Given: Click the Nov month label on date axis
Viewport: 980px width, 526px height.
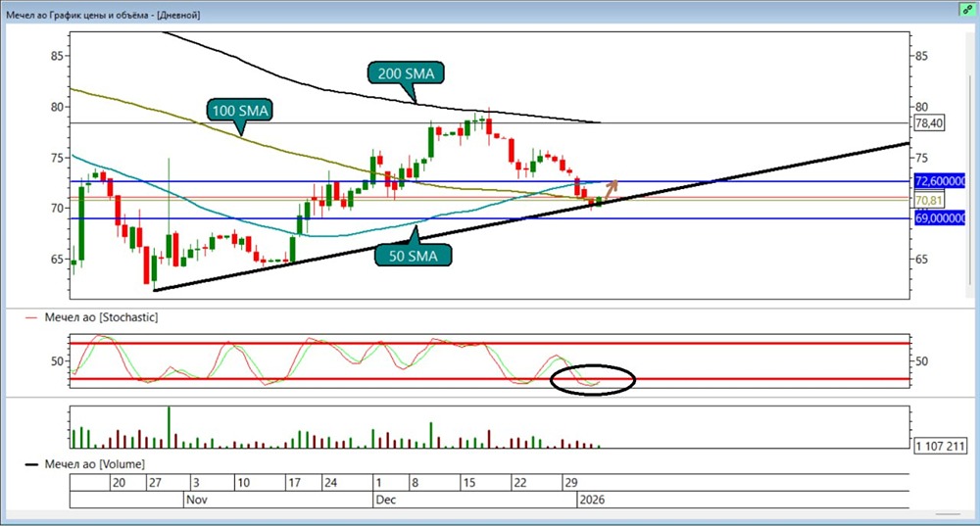Looking at the screenshot, I should 197,500.
